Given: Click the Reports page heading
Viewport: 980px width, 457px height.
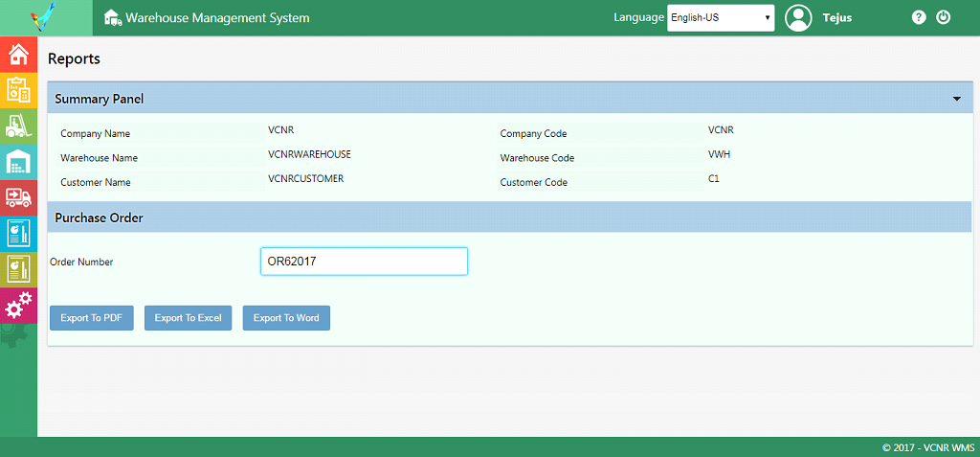Looking at the screenshot, I should coord(74,58).
